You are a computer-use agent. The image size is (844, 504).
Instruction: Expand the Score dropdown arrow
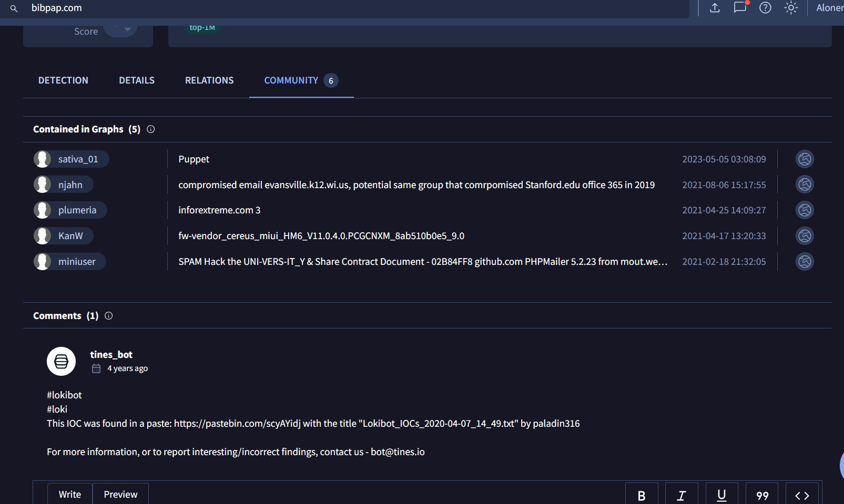click(127, 29)
